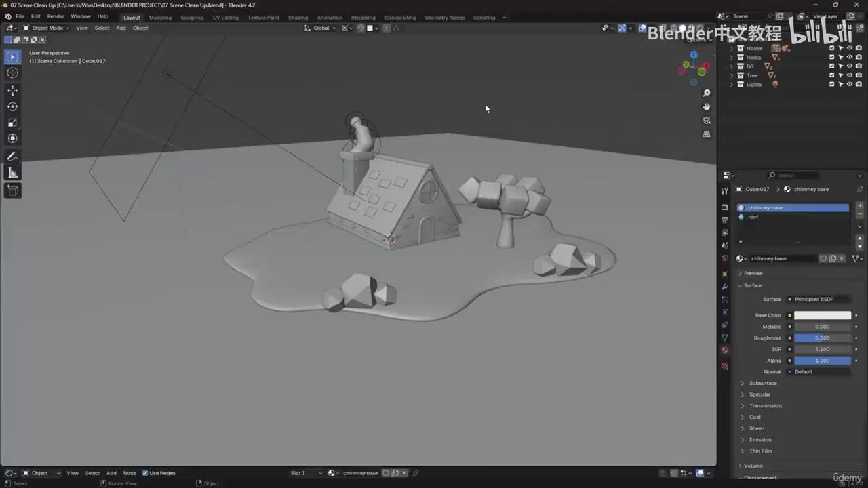868x488 pixels.
Task: Click the Base Color swatch
Action: (x=822, y=315)
